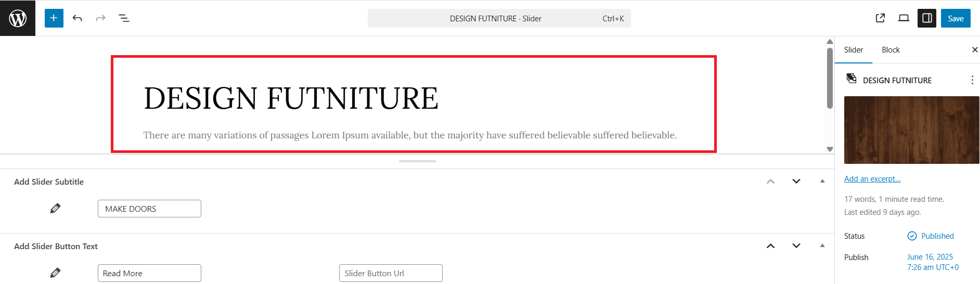Click the WordPress logo icon
This screenshot has width=980, height=284.
(x=18, y=18)
